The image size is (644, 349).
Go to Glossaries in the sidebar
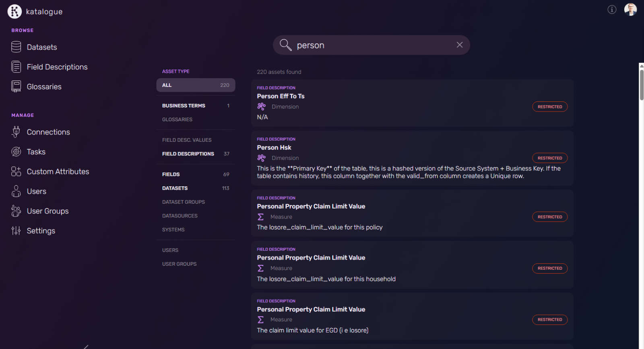pos(44,87)
